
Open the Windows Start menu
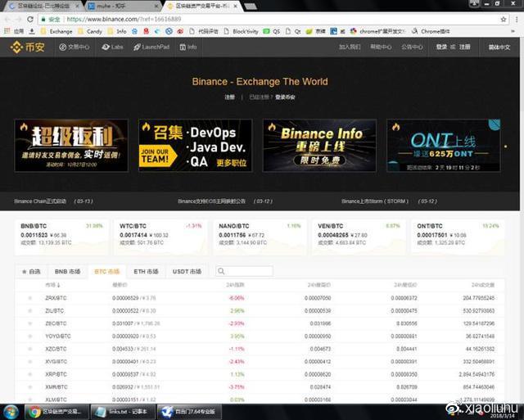click(11, 411)
